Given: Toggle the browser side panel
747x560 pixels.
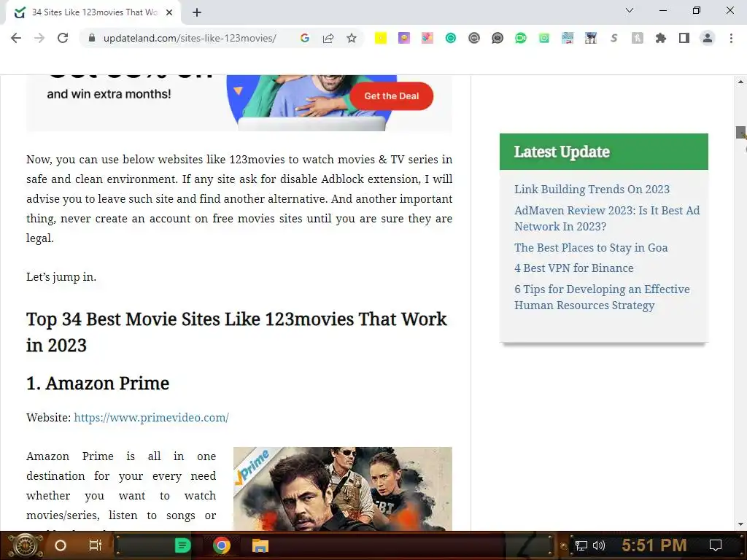Looking at the screenshot, I should [684, 38].
